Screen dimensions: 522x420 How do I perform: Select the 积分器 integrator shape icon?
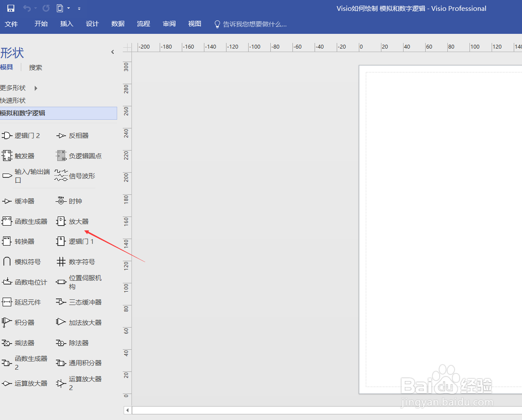[x=7, y=322]
